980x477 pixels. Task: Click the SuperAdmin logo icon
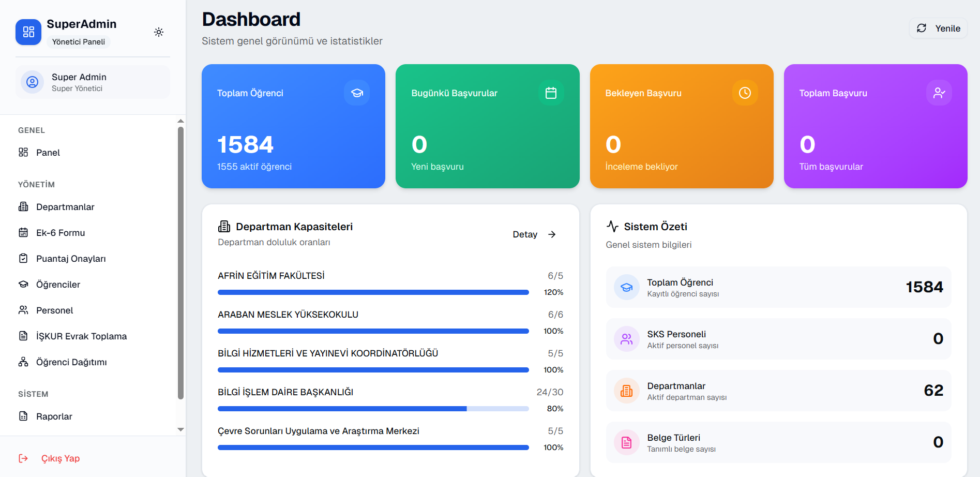coord(28,32)
